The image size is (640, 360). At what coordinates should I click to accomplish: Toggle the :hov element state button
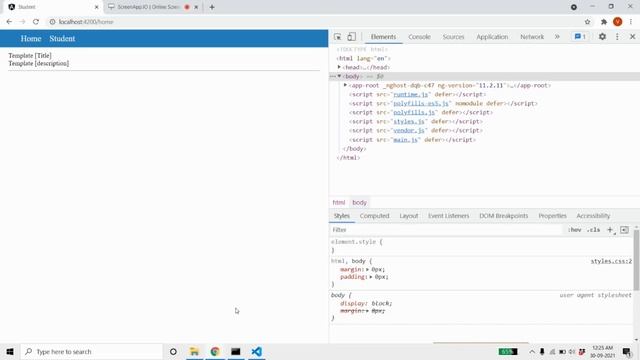(574, 230)
